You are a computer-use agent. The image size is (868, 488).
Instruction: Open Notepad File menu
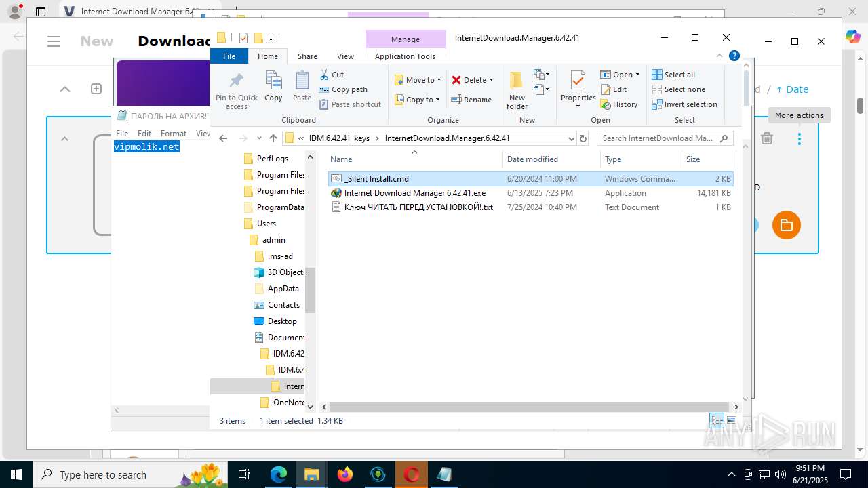[122, 134]
